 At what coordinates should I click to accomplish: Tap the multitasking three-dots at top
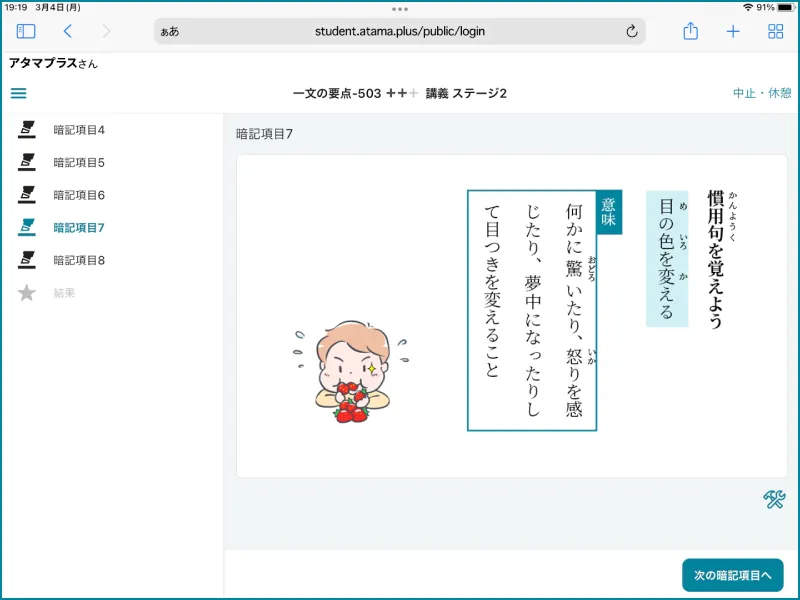point(400,9)
